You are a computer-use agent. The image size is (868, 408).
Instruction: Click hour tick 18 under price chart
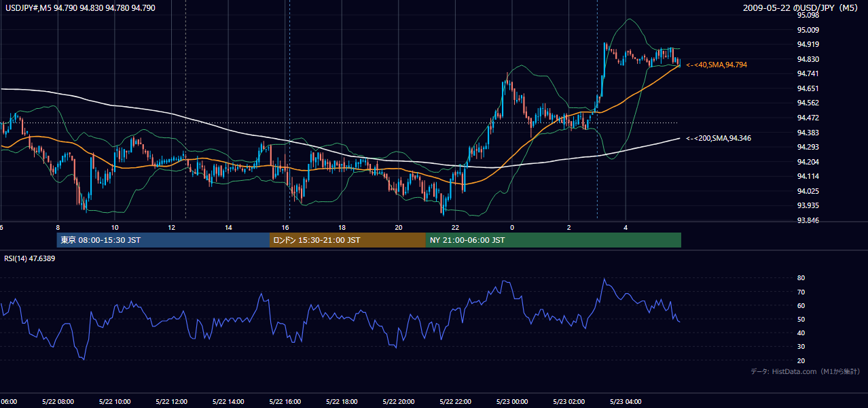pyautogui.click(x=342, y=228)
